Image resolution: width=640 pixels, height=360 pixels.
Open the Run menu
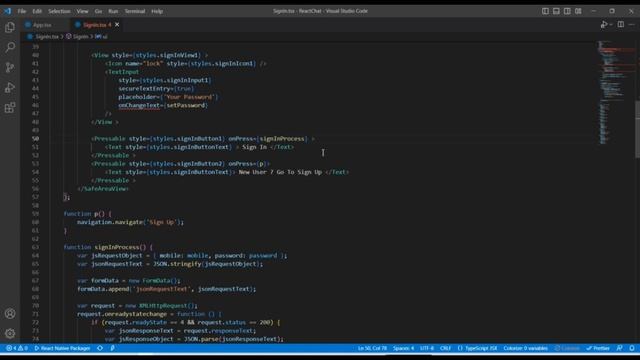click(x=113, y=11)
